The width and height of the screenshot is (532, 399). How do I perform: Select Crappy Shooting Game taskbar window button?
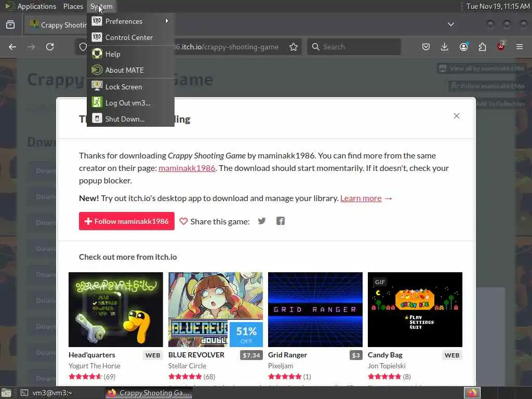(149, 393)
